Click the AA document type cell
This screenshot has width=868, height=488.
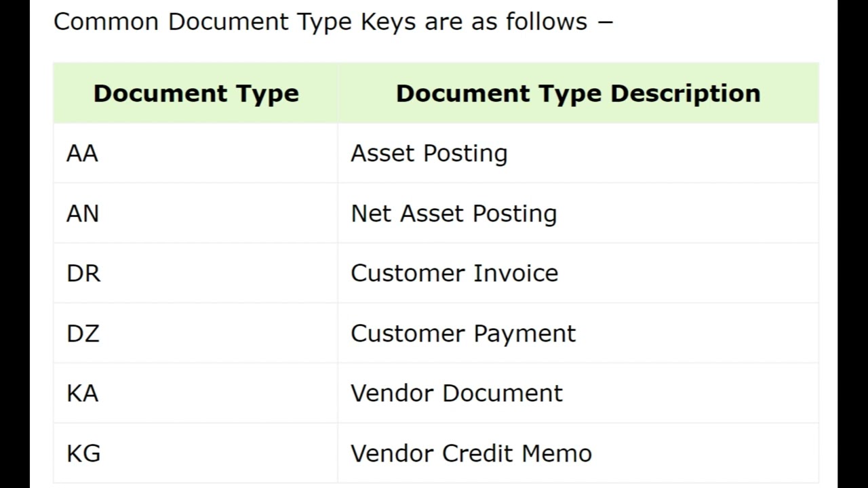pos(83,154)
